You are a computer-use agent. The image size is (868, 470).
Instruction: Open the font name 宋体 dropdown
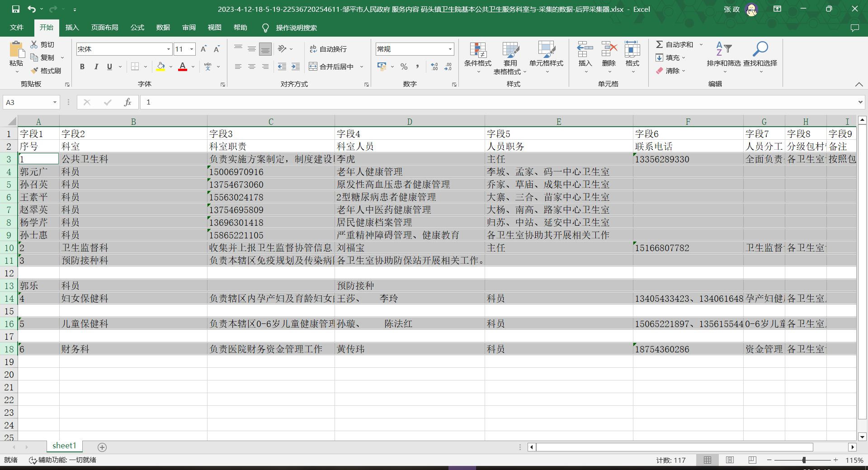[169, 49]
